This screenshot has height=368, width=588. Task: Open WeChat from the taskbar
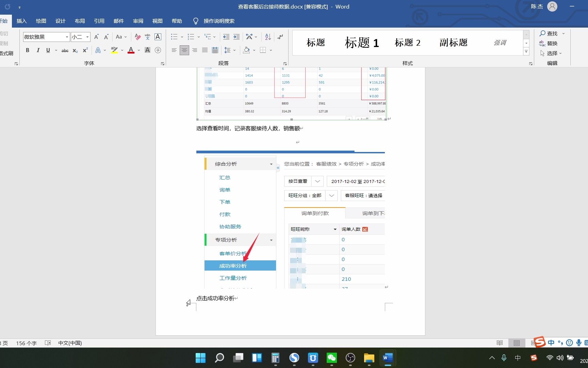coord(331,358)
